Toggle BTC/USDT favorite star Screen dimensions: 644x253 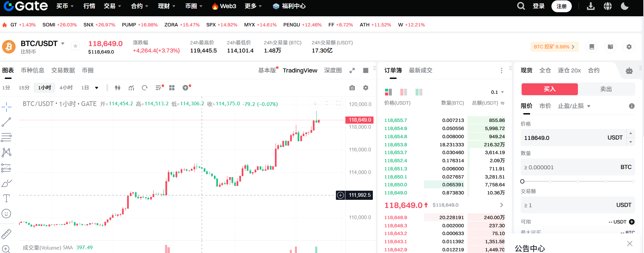click(x=75, y=46)
